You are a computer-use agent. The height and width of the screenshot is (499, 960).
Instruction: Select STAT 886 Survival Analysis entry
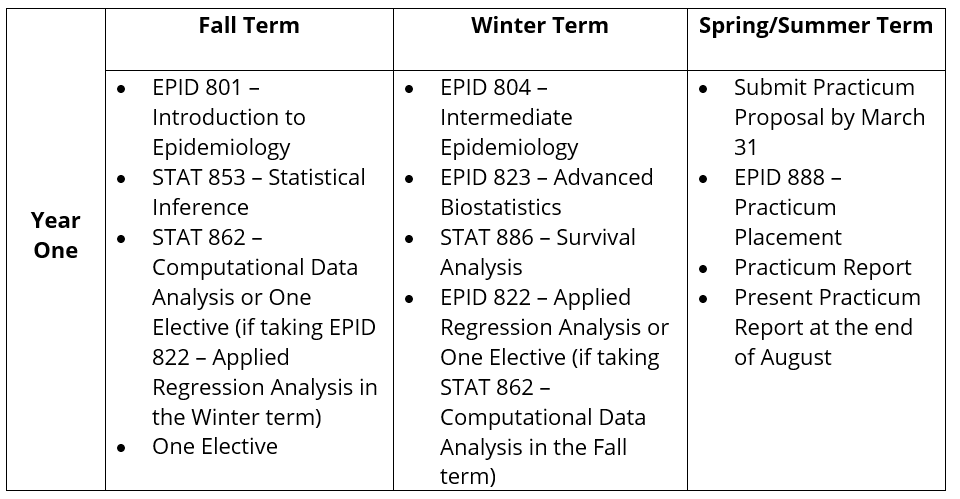pyautogui.click(x=537, y=252)
